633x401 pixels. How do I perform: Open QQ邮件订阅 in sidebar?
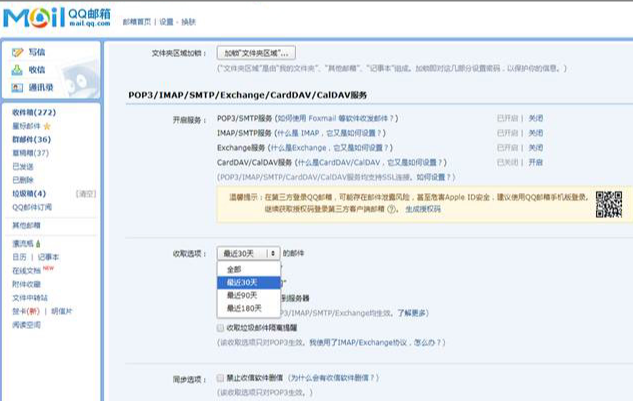(x=32, y=207)
